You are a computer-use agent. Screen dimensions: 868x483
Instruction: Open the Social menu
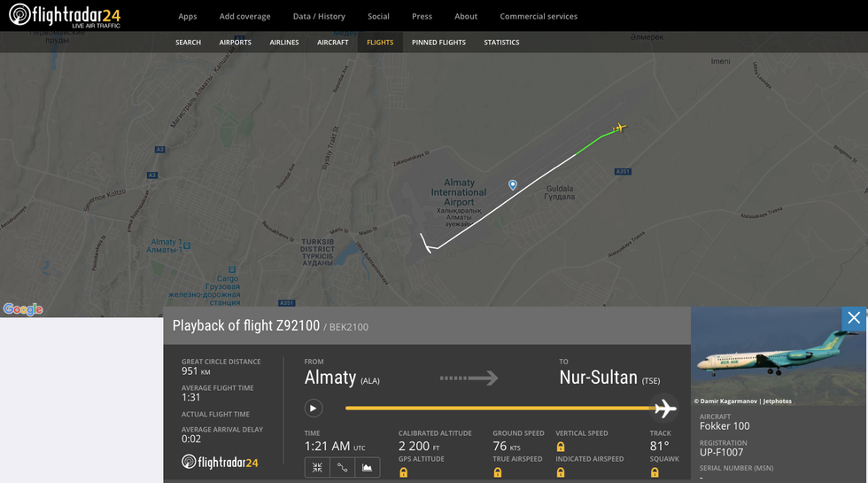[x=378, y=17]
